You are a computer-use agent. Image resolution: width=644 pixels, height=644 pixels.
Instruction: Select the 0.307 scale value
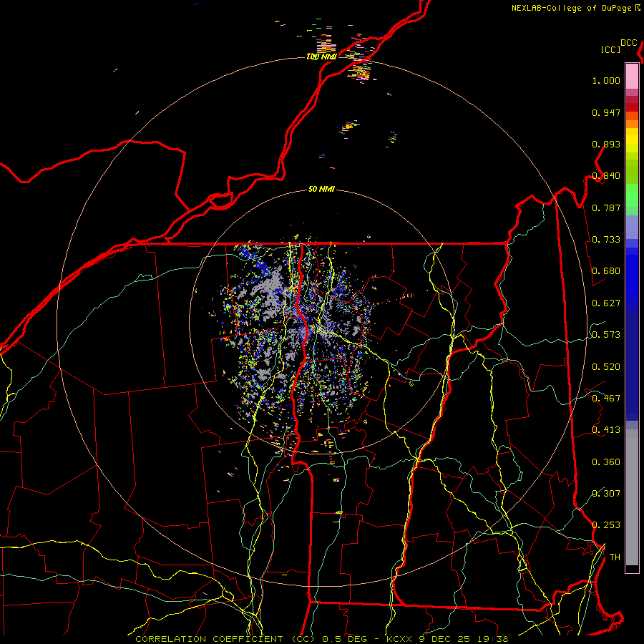tap(606, 493)
